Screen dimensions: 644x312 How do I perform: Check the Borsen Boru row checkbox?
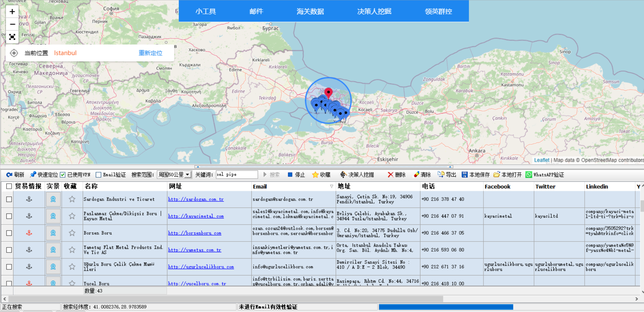tap(9, 233)
